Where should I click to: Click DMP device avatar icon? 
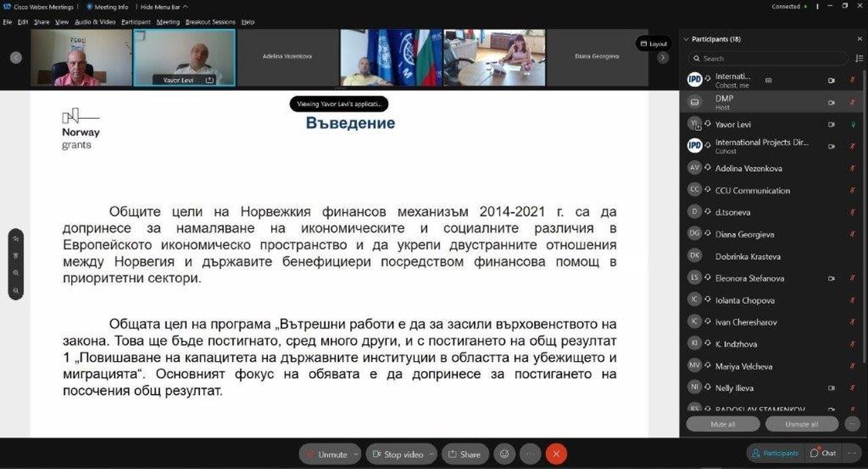[695, 102]
